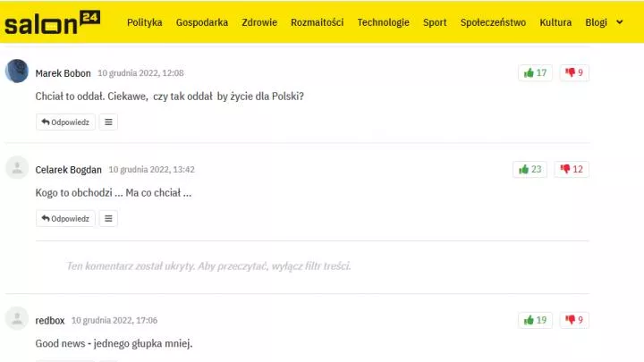Open Celarek Bogdan's default avatar
The height and width of the screenshot is (362, 644).
pyautogui.click(x=17, y=167)
